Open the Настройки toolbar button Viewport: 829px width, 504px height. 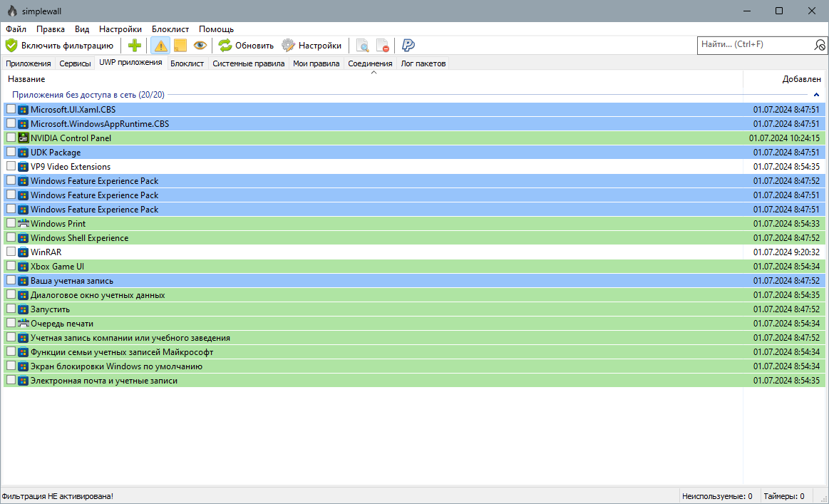coord(311,46)
